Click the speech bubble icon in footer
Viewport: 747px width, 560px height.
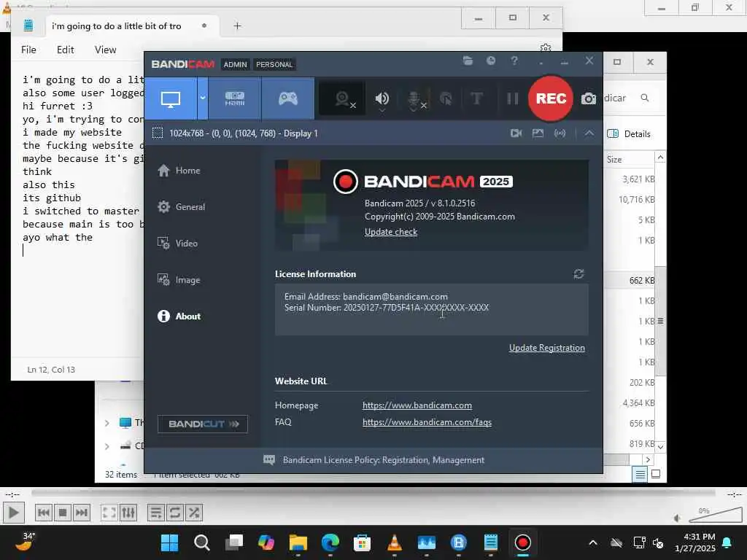pos(269,460)
